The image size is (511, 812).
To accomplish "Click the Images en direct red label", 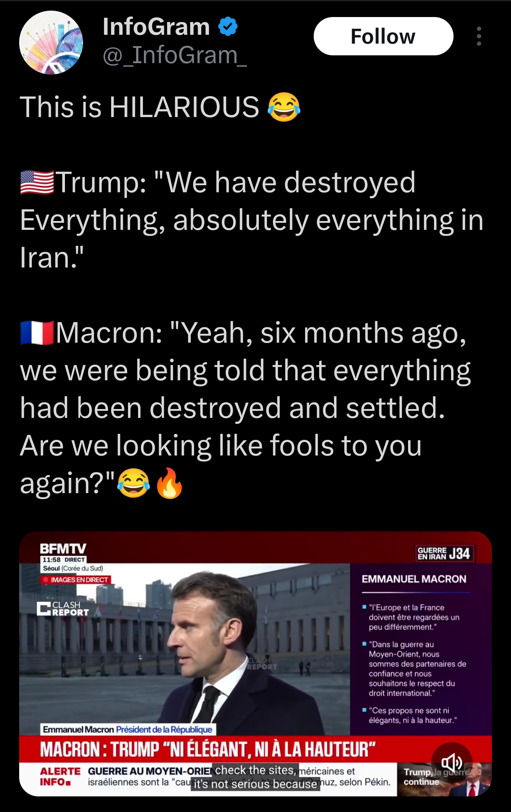I will point(76,580).
